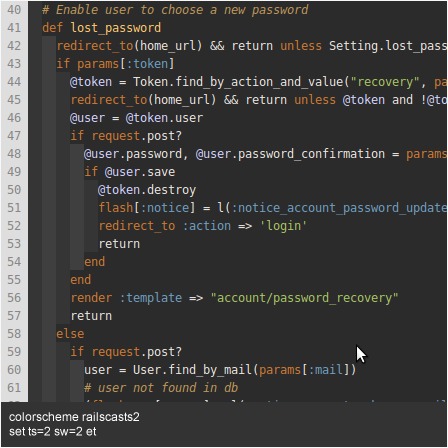Click the 'login' string on line 52
This screenshot has height=448, width=448.
pyautogui.click(x=283, y=226)
